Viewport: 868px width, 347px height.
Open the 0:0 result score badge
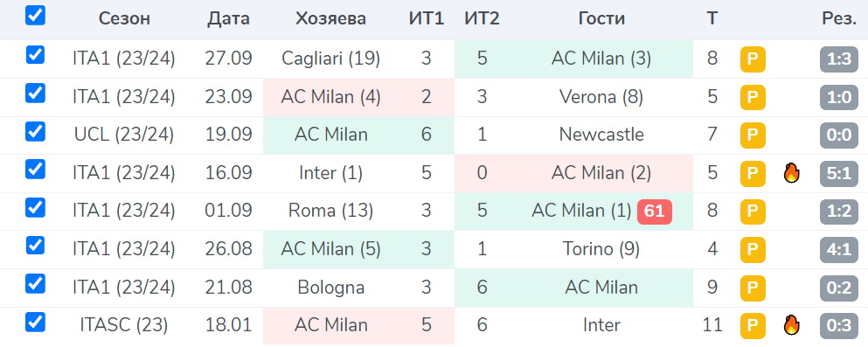838,135
